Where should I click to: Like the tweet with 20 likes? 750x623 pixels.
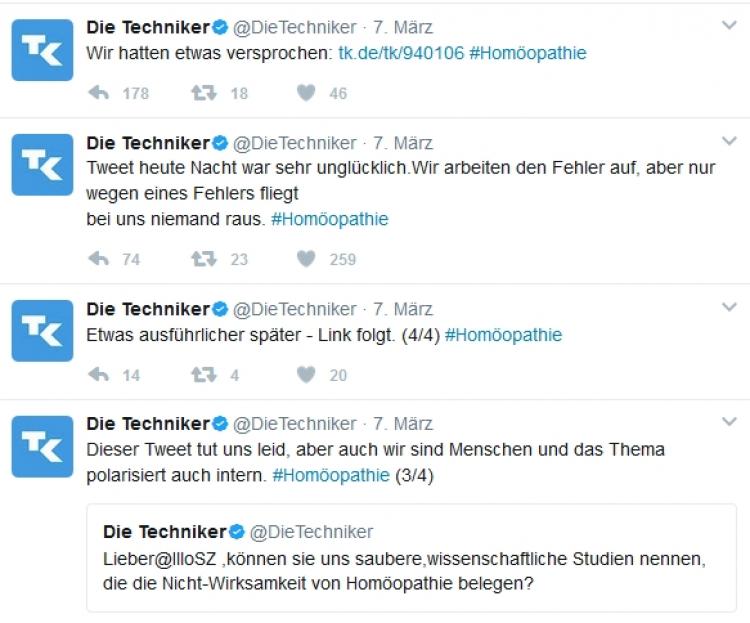coord(306,375)
